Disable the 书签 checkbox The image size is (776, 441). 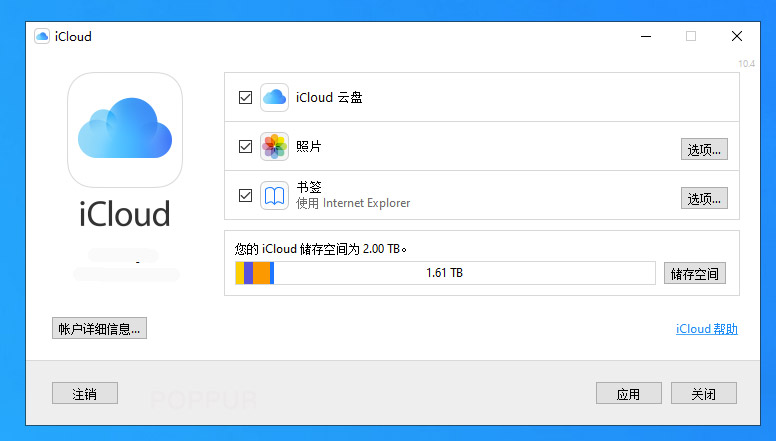click(245, 196)
